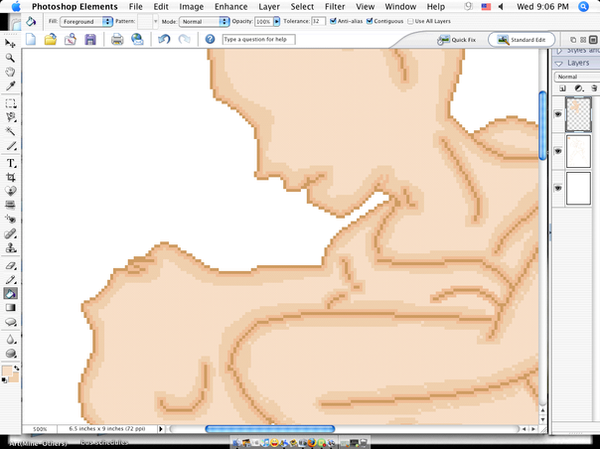The height and width of the screenshot is (449, 600).
Task: Hide the bottom layer via eye icon
Action: 558,188
